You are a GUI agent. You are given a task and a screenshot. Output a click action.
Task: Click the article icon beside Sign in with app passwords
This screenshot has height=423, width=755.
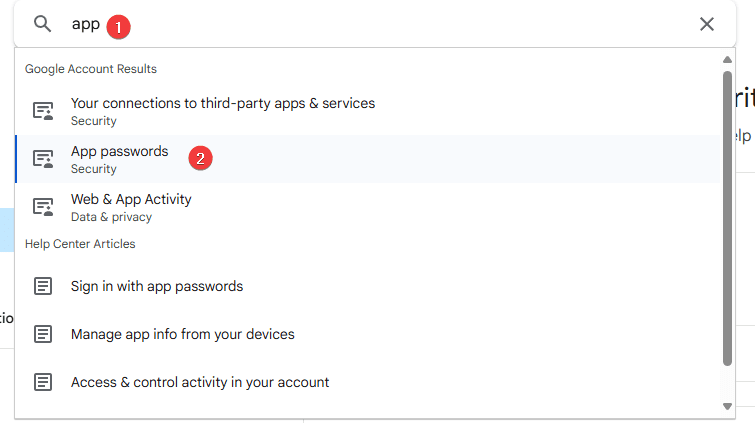43,286
